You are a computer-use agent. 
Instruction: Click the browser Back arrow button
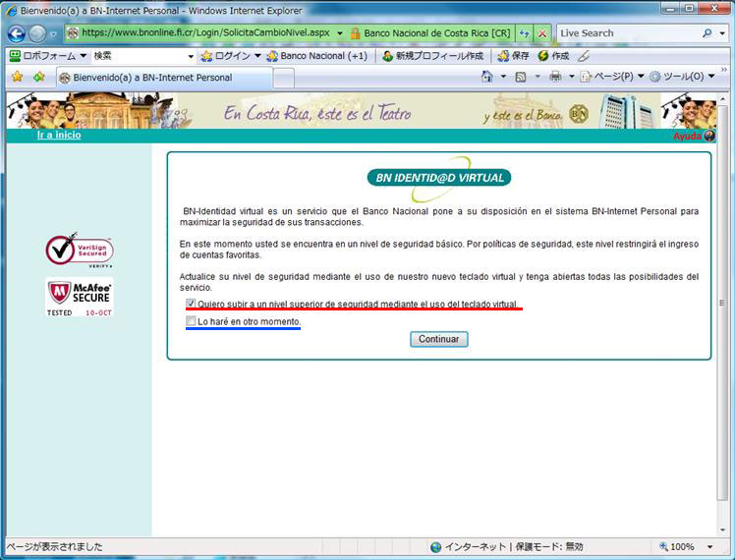coord(17,33)
